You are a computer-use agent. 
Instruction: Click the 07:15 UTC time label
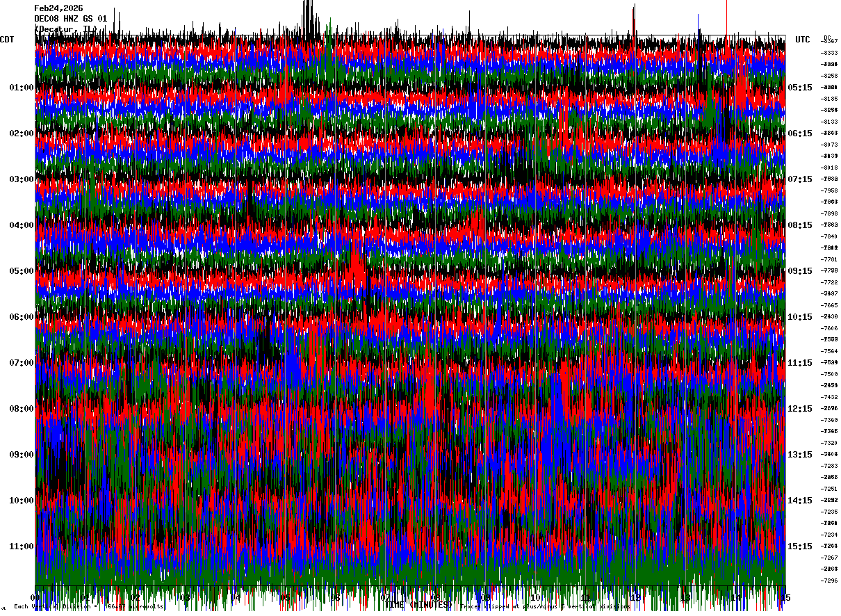[x=800, y=179]
